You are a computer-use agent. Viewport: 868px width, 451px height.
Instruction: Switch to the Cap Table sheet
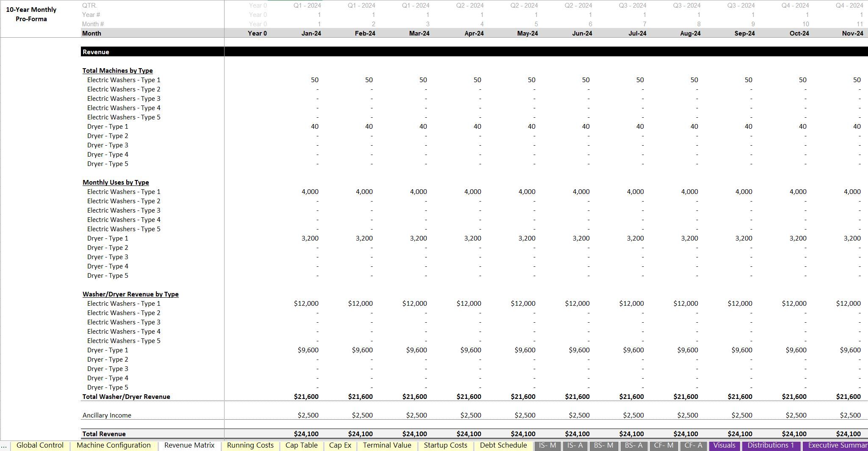coord(301,445)
